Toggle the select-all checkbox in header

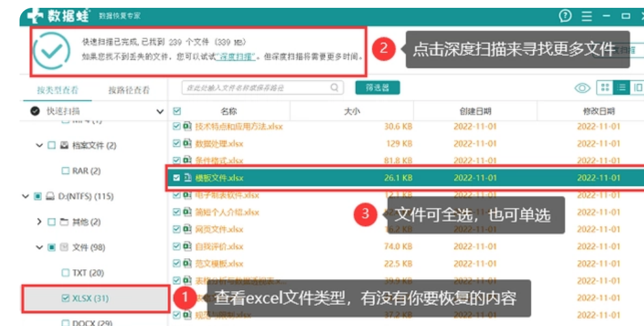coord(177,111)
